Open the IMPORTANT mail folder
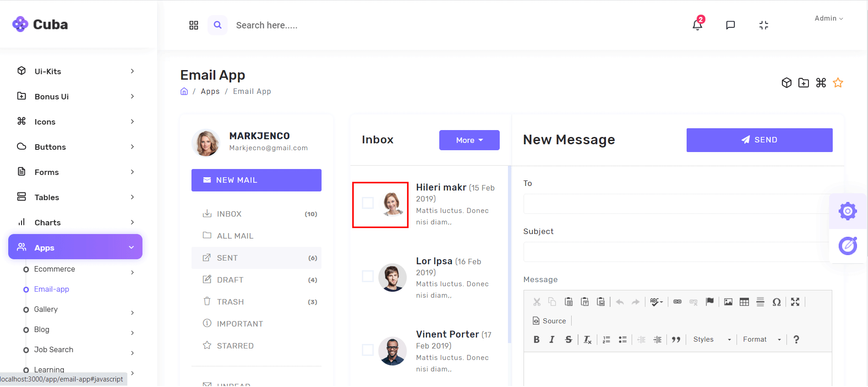Screen dimensions: 868x387 tap(257, 324)
